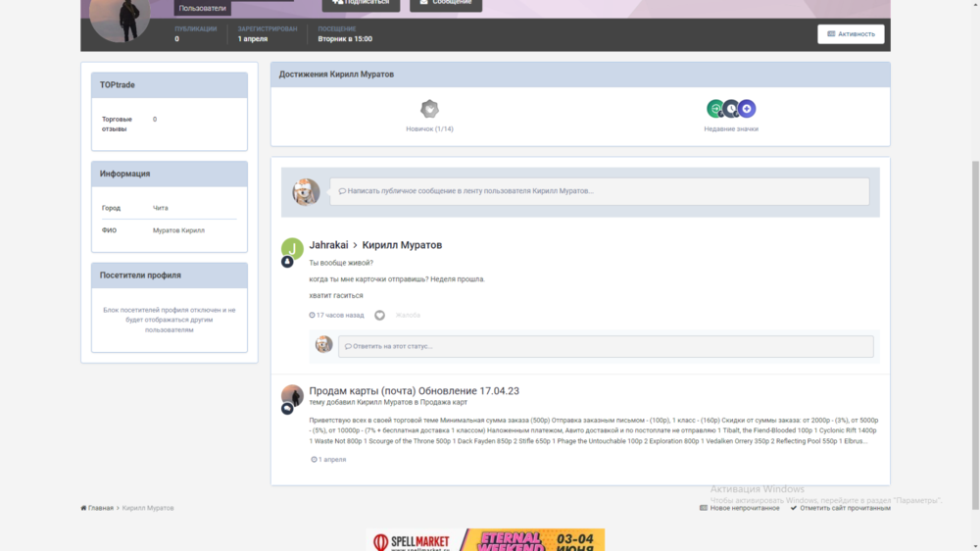The height and width of the screenshot is (551, 980).
Task: Click the status line "хватит гаситься"
Action: [x=335, y=295]
